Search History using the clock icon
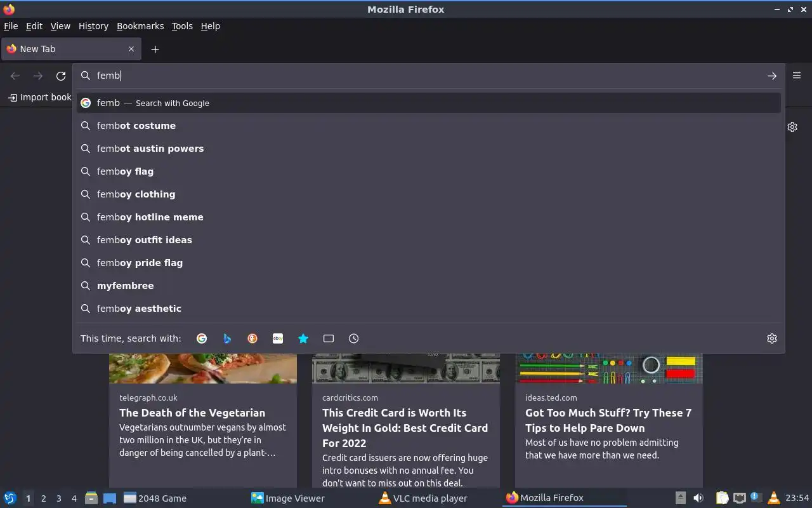The width and height of the screenshot is (812, 508). click(354, 338)
